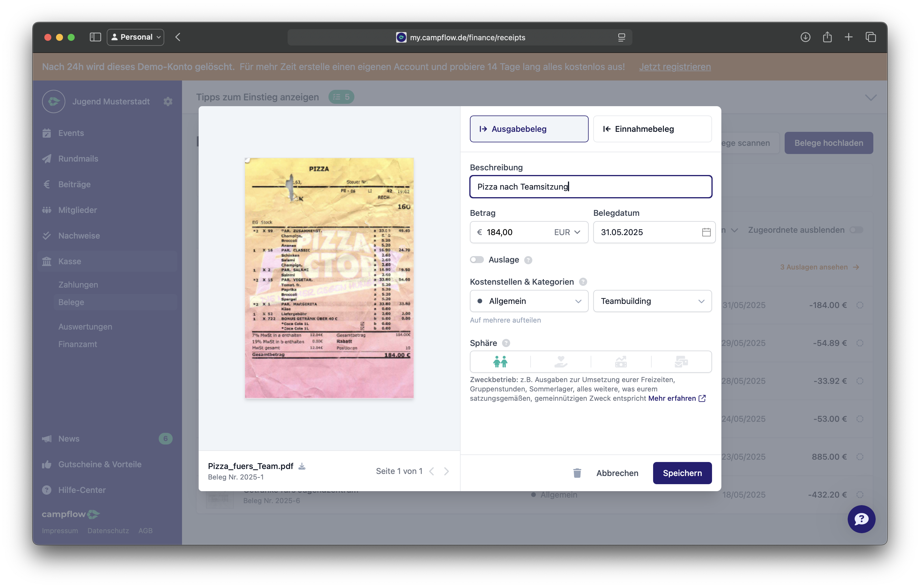Click the Beschreibung text field
920x588 pixels.
[x=591, y=186]
